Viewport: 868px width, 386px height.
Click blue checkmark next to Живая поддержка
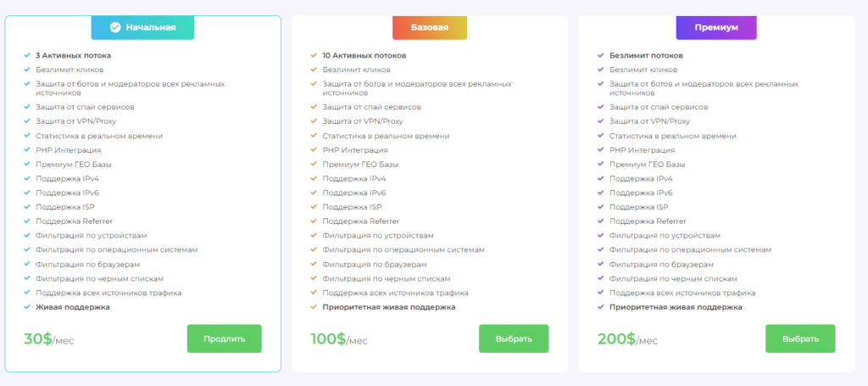click(26, 307)
